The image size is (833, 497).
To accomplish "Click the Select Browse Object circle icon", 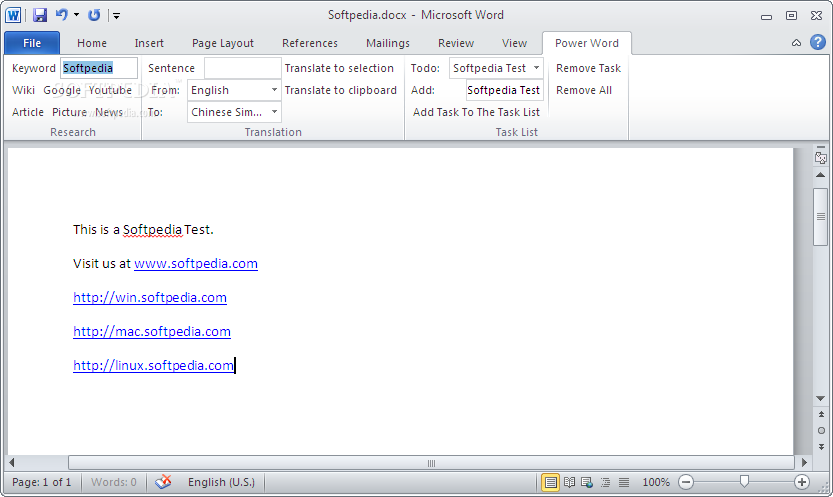I will point(821,431).
